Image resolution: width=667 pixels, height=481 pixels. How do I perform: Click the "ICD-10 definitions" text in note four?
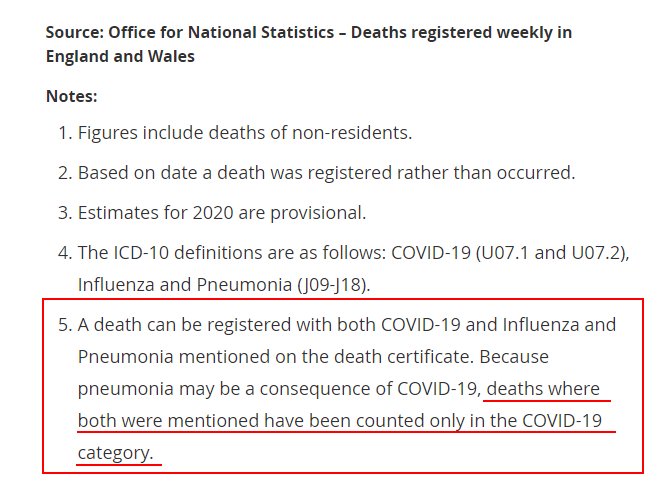pos(183,251)
